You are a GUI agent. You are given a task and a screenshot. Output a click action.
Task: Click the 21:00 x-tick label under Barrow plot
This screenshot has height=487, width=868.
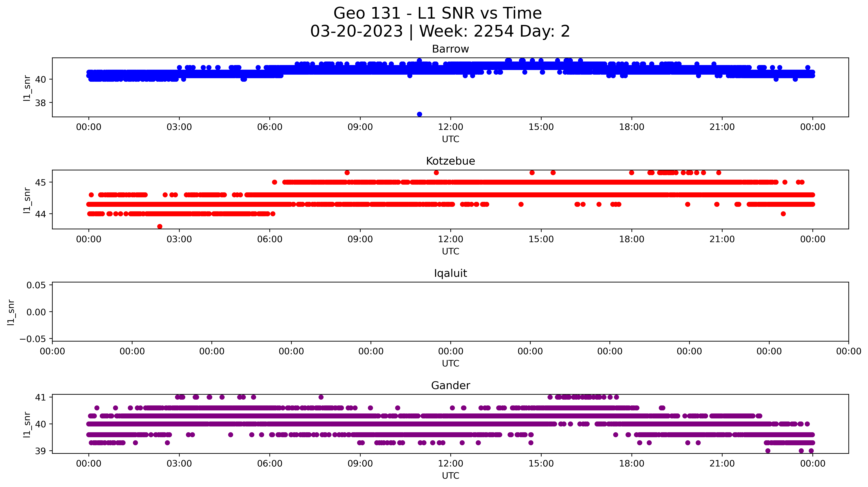pyautogui.click(x=722, y=127)
